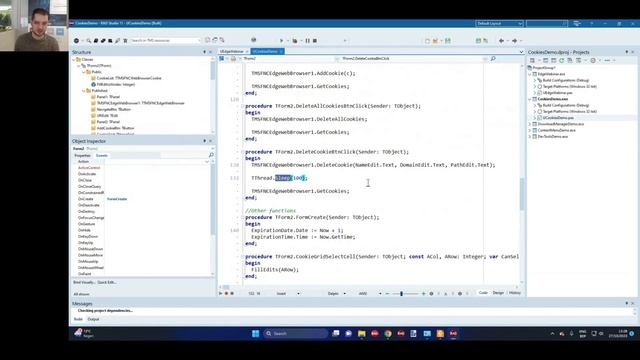Expand ContextMenuDemo.exe project node
Viewport: 640px width, 360px height.
click(x=530, y=130)
